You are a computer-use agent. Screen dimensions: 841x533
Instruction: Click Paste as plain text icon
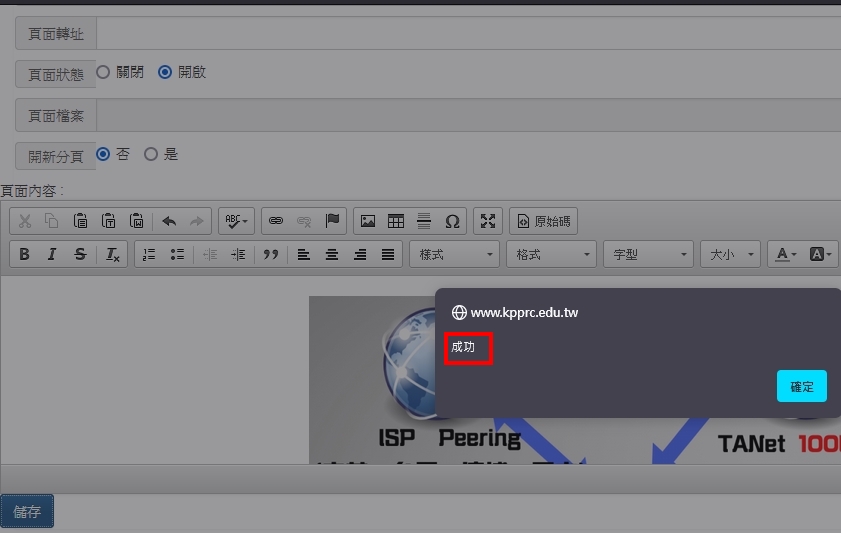pos(108,221)
